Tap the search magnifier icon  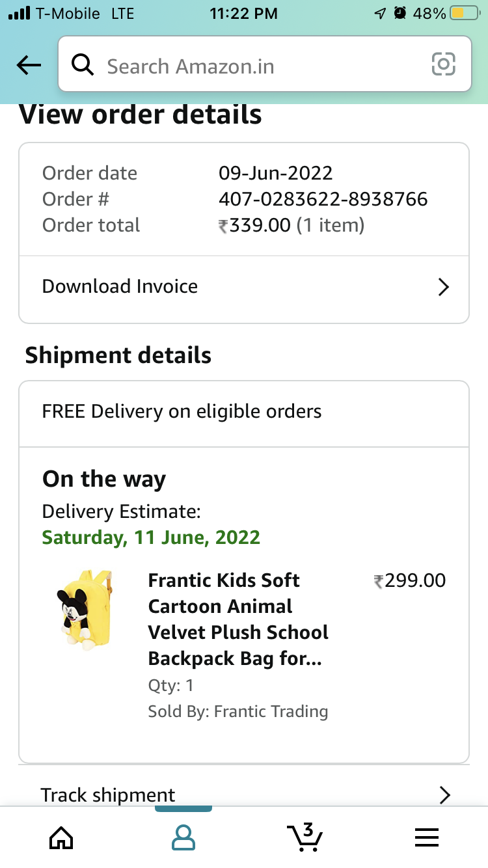point(83,65)
